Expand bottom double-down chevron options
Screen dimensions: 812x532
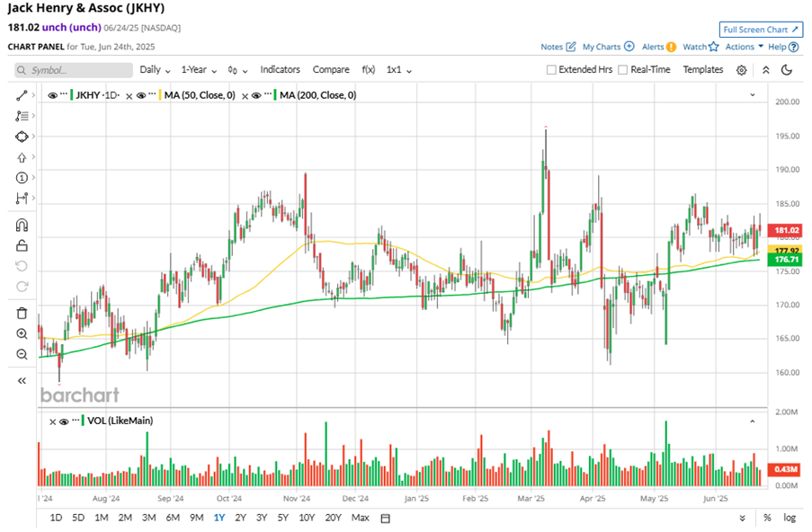[742, 518]
